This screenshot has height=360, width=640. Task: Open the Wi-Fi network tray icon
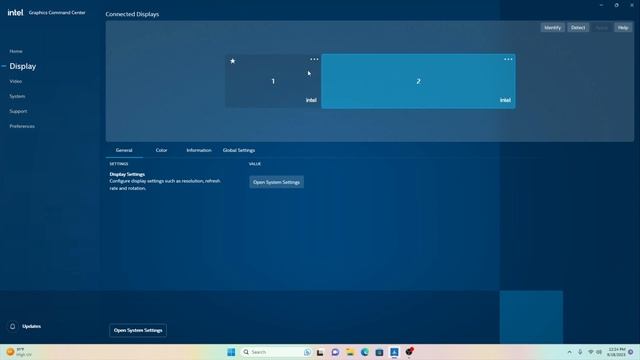pyautogui.click(x=591, y=352)
